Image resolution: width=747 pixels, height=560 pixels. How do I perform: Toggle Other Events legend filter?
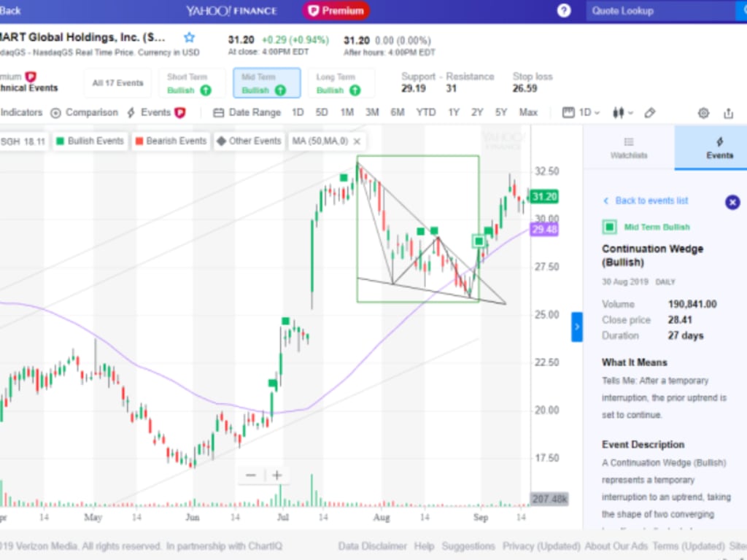(x=249, y=141)
